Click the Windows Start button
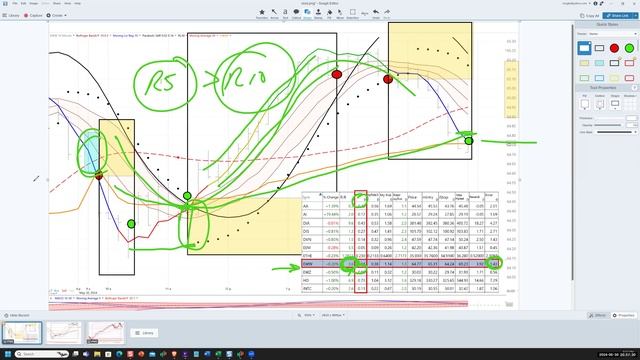 click(7, 354)
